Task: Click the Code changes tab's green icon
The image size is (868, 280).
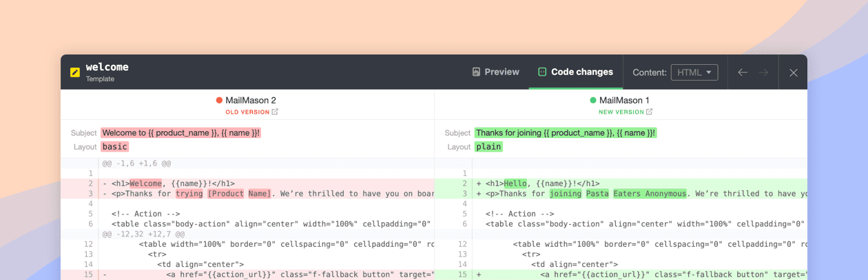Action: click(x=542, y=72)
